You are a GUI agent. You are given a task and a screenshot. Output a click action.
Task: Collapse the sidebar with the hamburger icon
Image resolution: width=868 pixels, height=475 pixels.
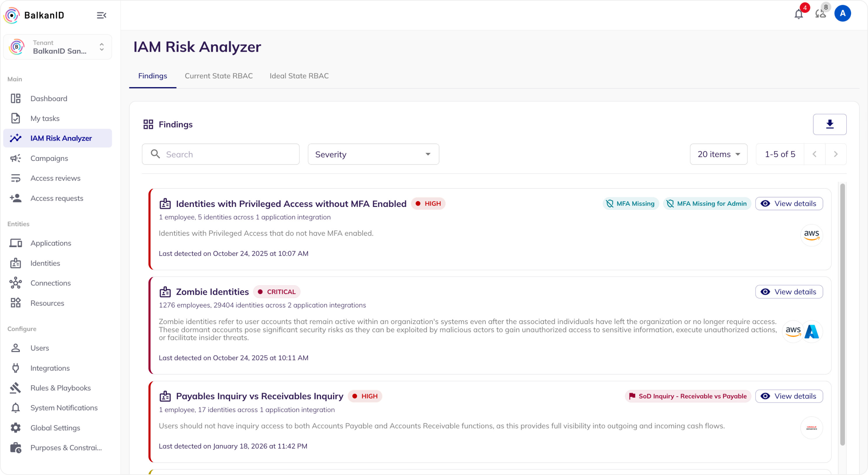pyautogui.click(x=101, y=15)
